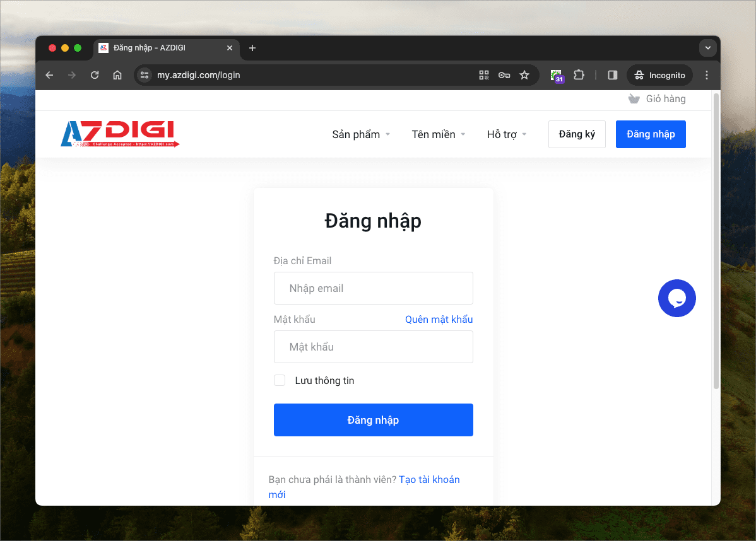Click the QR code icon in address bar
The width and height of the screenshot is (756, 541).
(484, 75)
